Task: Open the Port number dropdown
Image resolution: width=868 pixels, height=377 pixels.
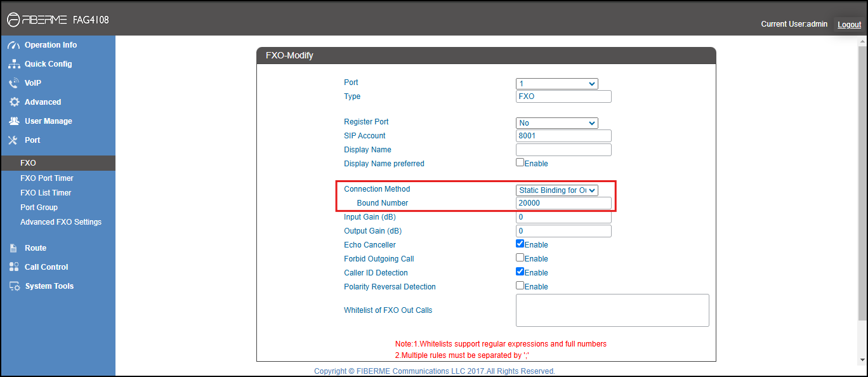Action: pos(557,84)
